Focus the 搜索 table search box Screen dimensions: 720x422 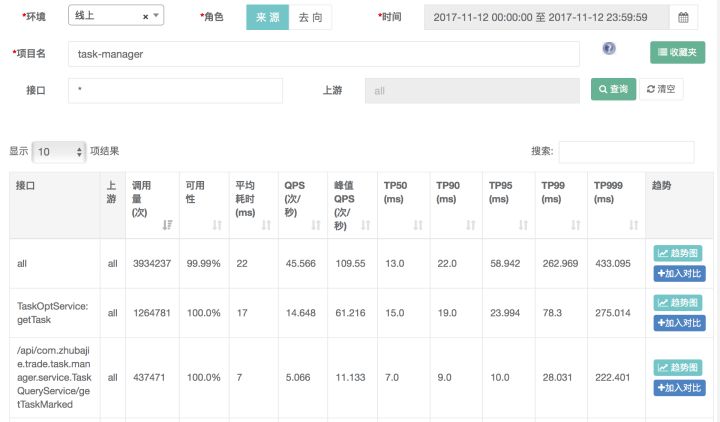[626, 152]
